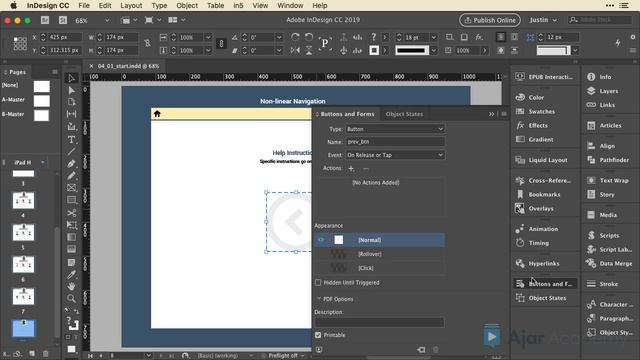Open Event dropdown On Release or Tap
The image size is (640, 360).
pyautogui.click(x=395, y=155)
